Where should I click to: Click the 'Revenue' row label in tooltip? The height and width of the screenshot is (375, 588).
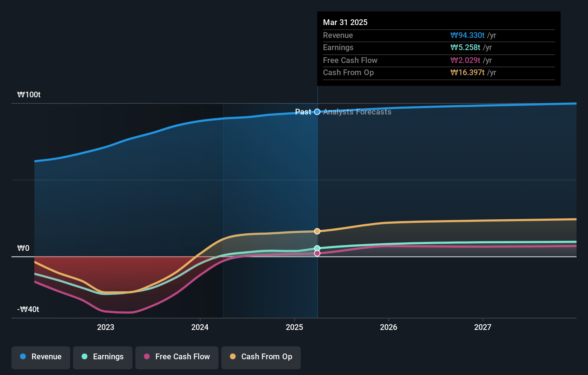pos(338,35)
